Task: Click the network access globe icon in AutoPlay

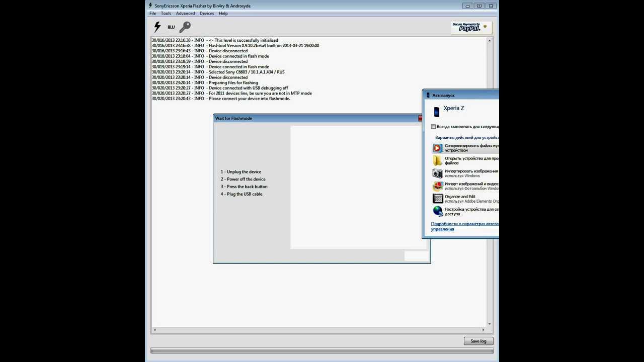Action: click(437, 211)
